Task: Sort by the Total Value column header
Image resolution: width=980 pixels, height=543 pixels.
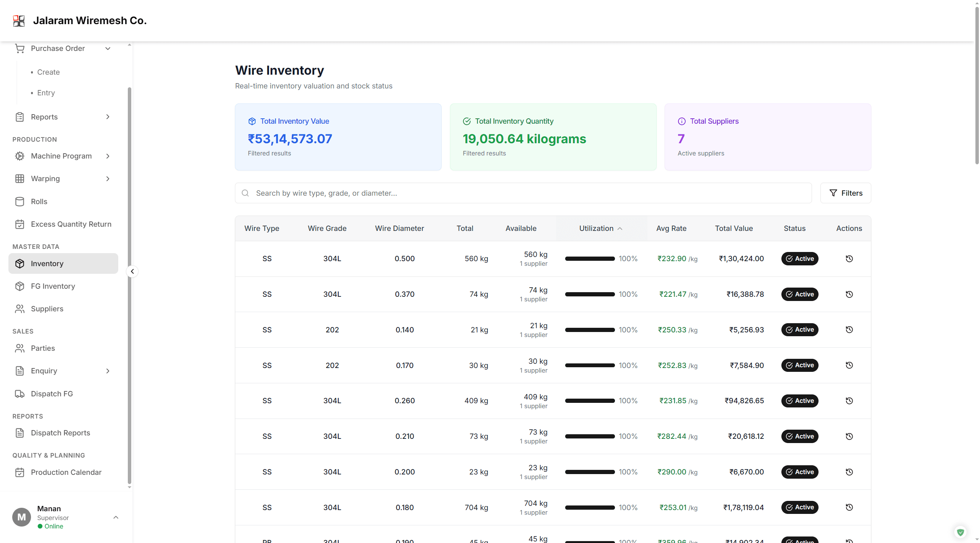Action: pos(734,228)
